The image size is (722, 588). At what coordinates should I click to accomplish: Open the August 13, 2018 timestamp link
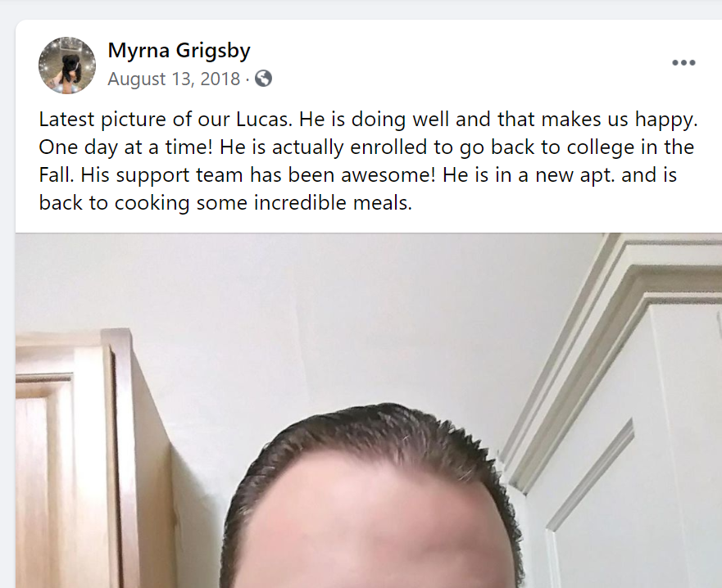(174, 79)
